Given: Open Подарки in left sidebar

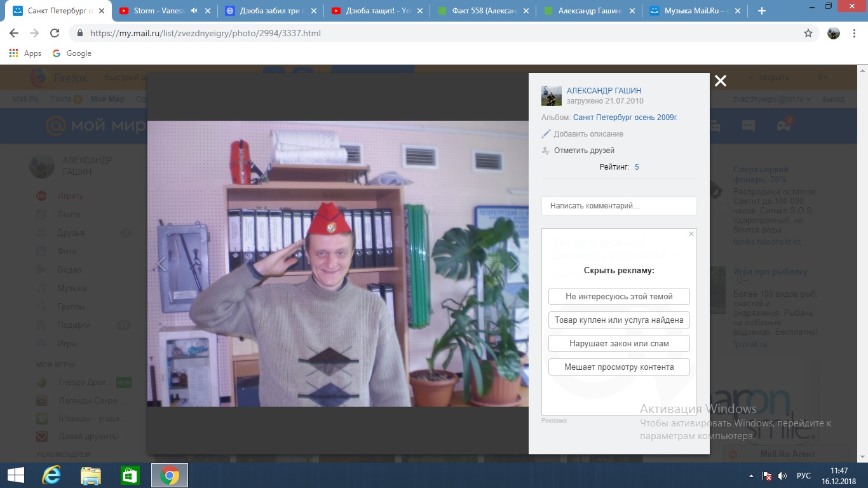Looking at the screenshot, I should [x=74, y=325].
